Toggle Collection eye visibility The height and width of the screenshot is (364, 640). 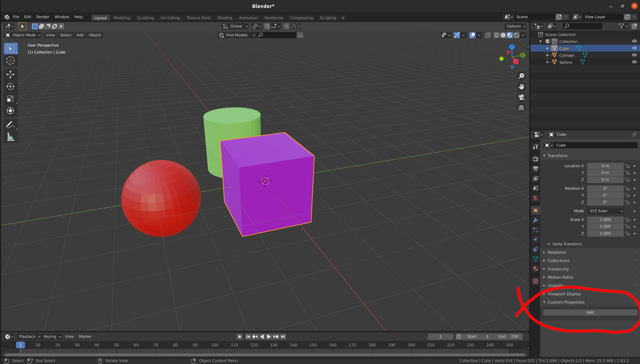(634, 41)
